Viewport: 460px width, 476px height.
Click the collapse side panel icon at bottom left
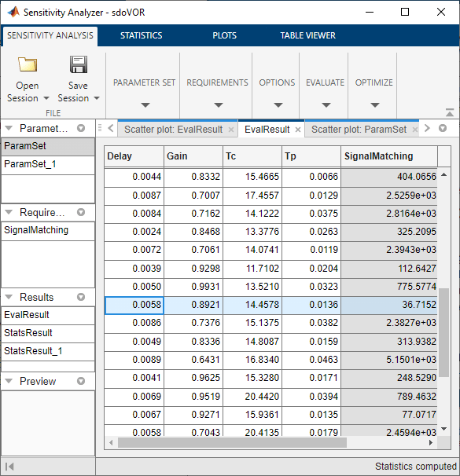pos(9,467)
